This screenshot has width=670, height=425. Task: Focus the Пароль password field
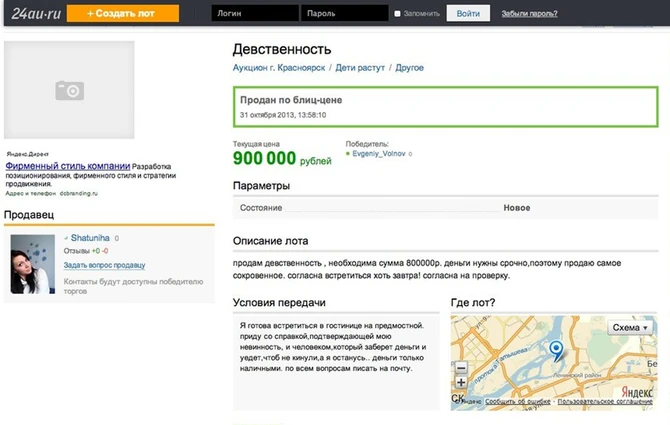pyautogui.click(x=345, y=14)
